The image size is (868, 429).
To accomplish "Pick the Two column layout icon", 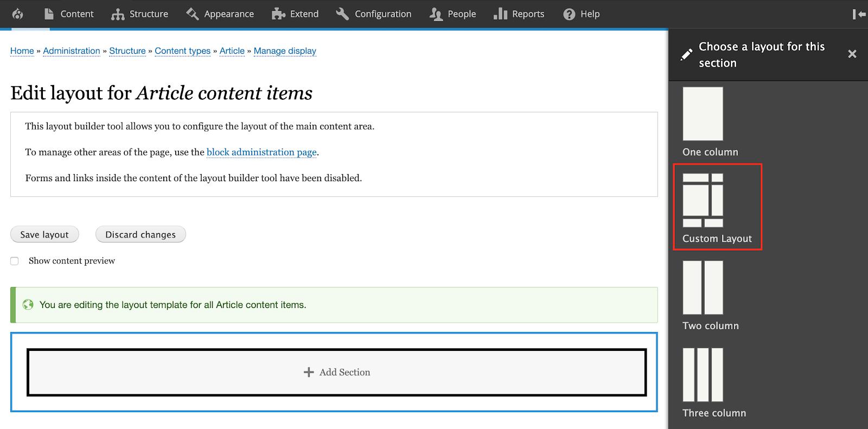I will coord(703,287).
